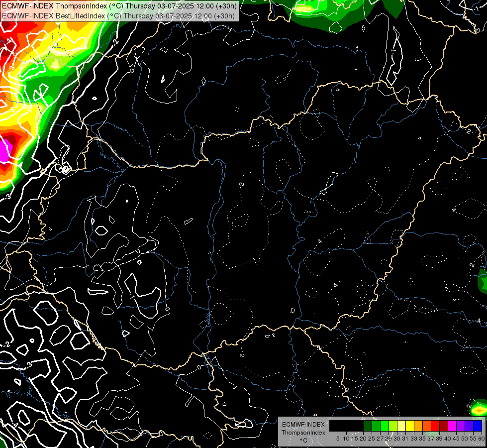The image size is (487, 448).
Task: Click the legend tick value 39
Action: point(439,439)
